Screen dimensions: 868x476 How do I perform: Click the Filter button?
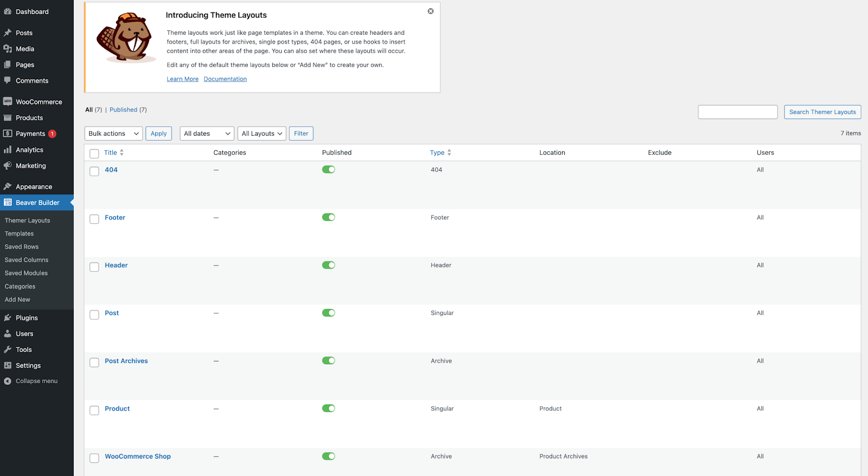click(301, 134)
